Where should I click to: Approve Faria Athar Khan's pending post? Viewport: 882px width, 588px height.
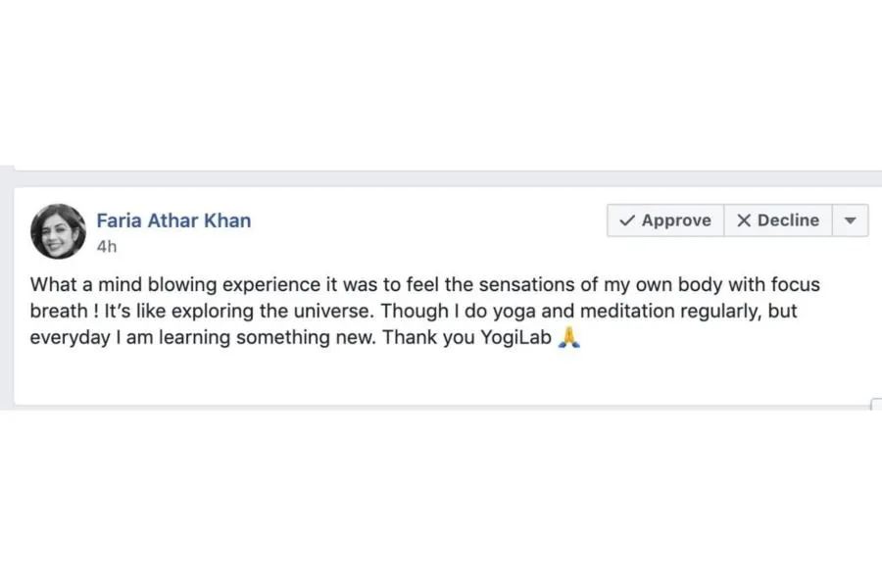tap(665, 220)
